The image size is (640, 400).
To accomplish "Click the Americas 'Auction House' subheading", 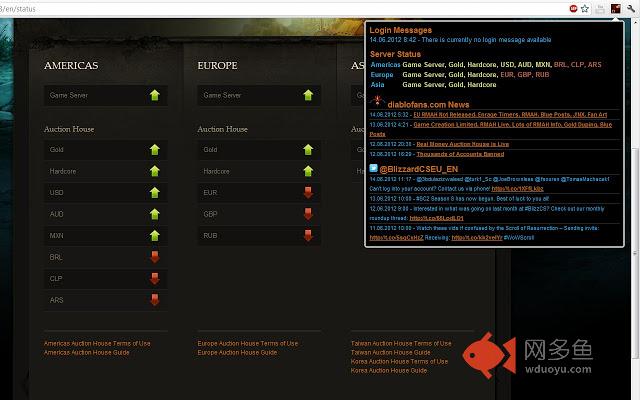I will pos(69,129).
